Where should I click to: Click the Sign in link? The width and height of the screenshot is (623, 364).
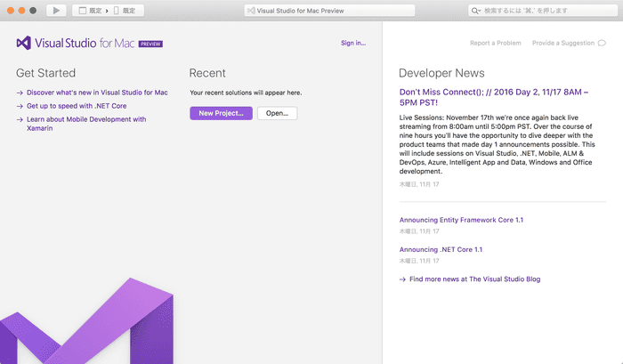[353, 43]
